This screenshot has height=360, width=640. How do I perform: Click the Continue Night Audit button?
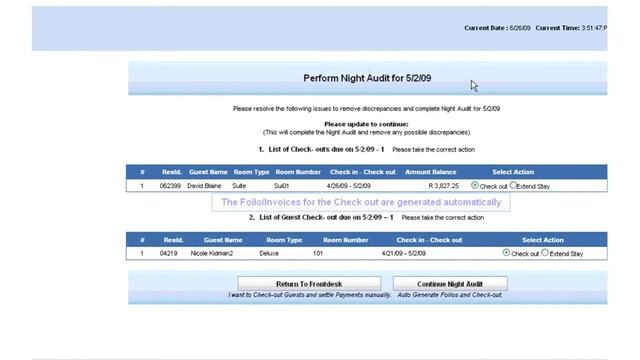point(450,284)
